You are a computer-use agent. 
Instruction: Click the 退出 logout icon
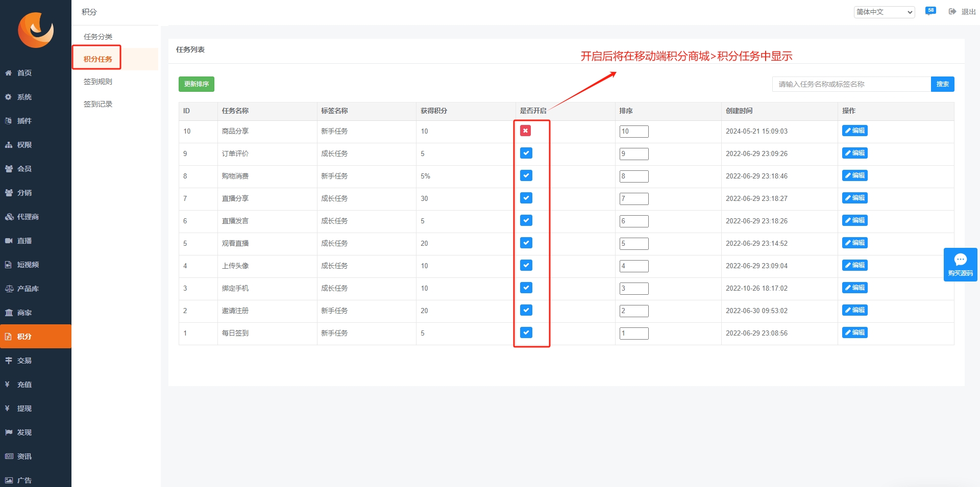tap(952, 12)
